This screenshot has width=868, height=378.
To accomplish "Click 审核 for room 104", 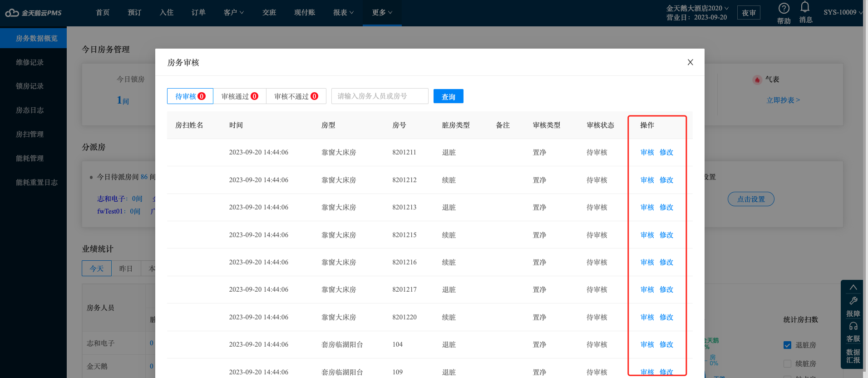I will tap(647, 345).
